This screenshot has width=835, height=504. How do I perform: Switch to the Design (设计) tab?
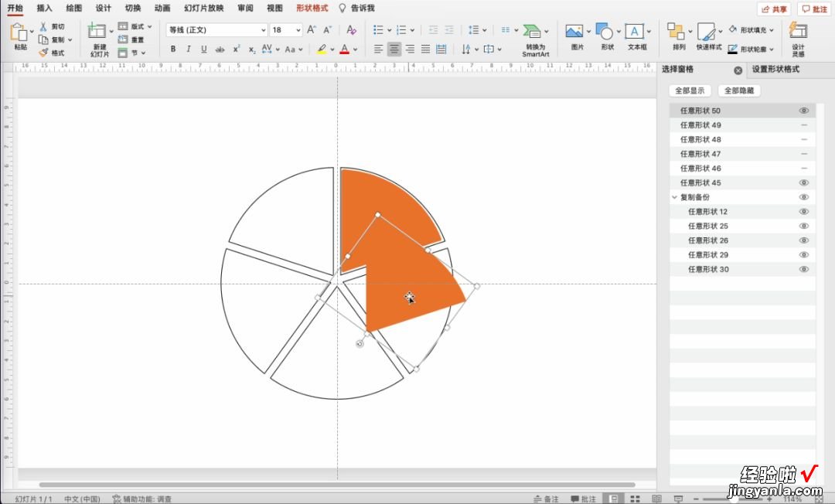coord(104,8)
